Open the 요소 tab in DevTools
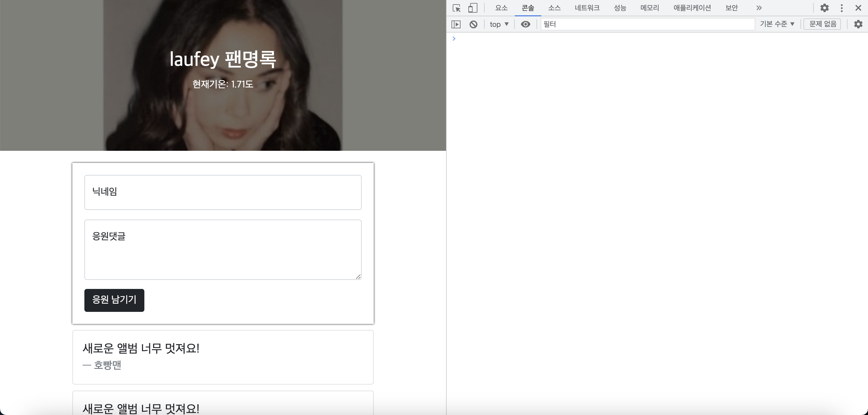This screenshot has height=415, width=868. coord(502,8)
